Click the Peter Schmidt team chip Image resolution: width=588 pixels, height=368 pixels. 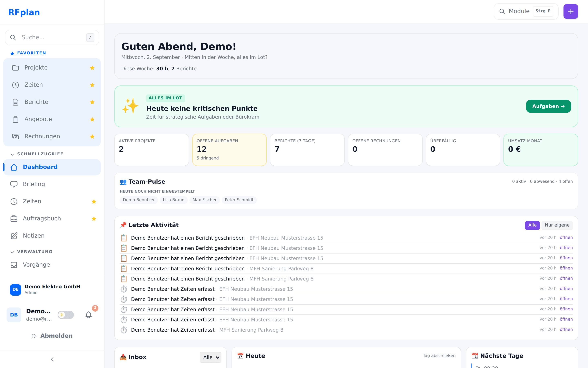tap(239, 200)
